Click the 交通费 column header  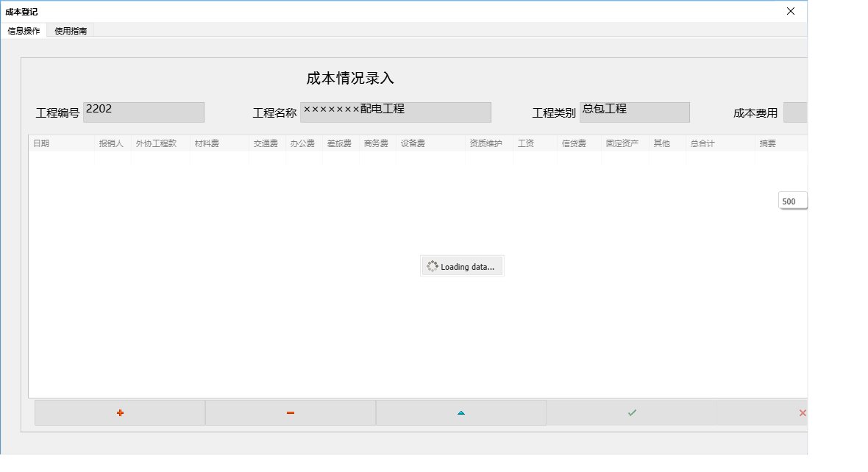coord(266,143)
